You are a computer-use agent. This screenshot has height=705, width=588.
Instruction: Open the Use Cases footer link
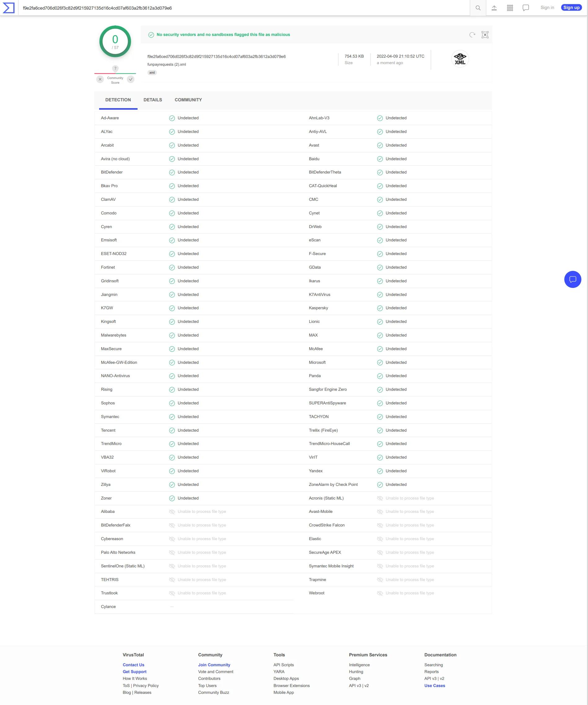(x=435, y=685)
